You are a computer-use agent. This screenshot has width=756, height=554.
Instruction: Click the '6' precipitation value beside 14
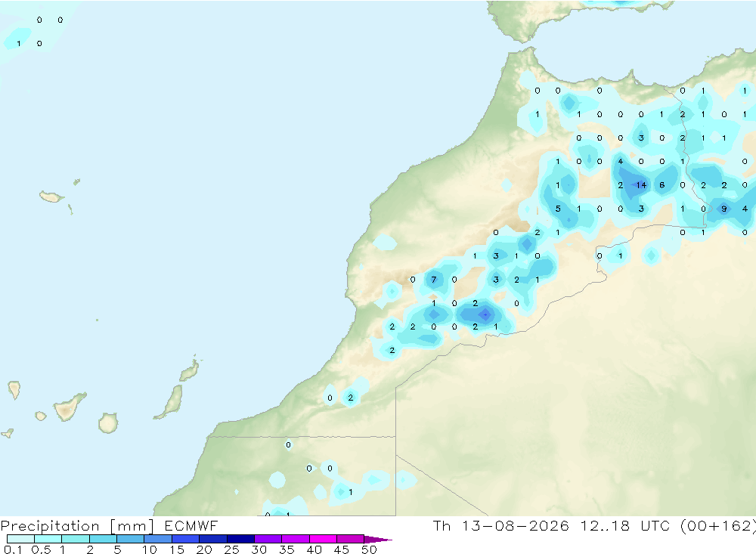(662, 185)
